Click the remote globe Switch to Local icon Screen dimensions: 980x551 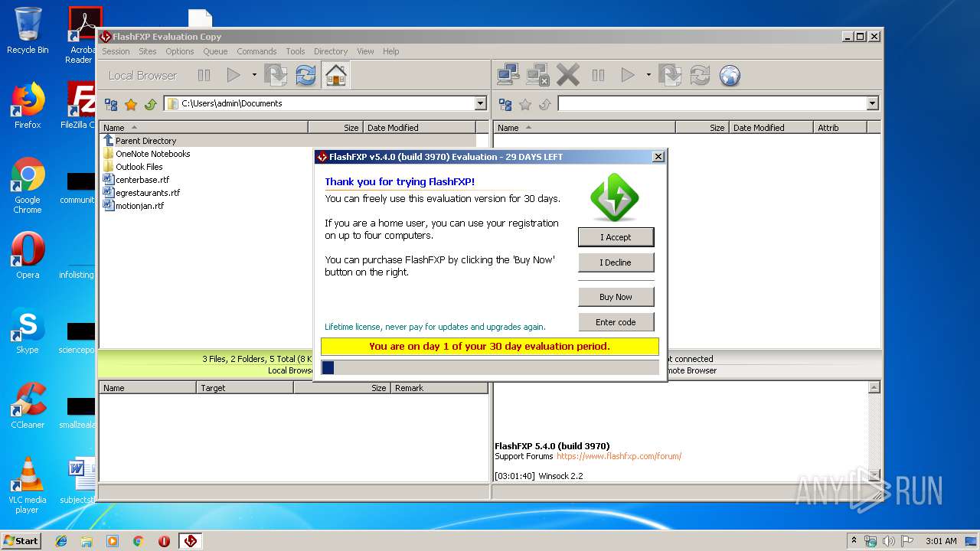point(730,75)
